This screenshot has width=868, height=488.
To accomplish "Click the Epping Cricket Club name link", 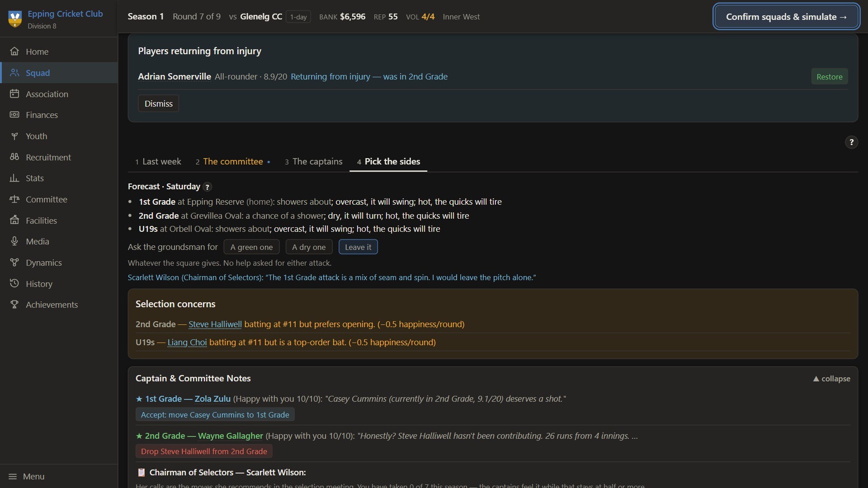I will click(x=65, y=14).
